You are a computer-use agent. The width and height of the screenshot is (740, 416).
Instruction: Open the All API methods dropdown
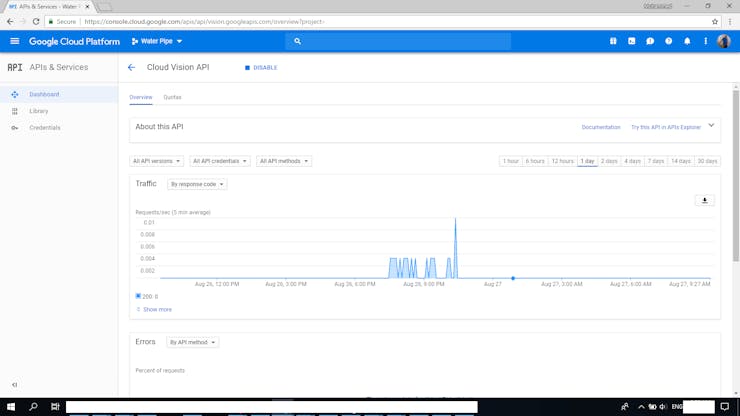[x=284, y=161]
